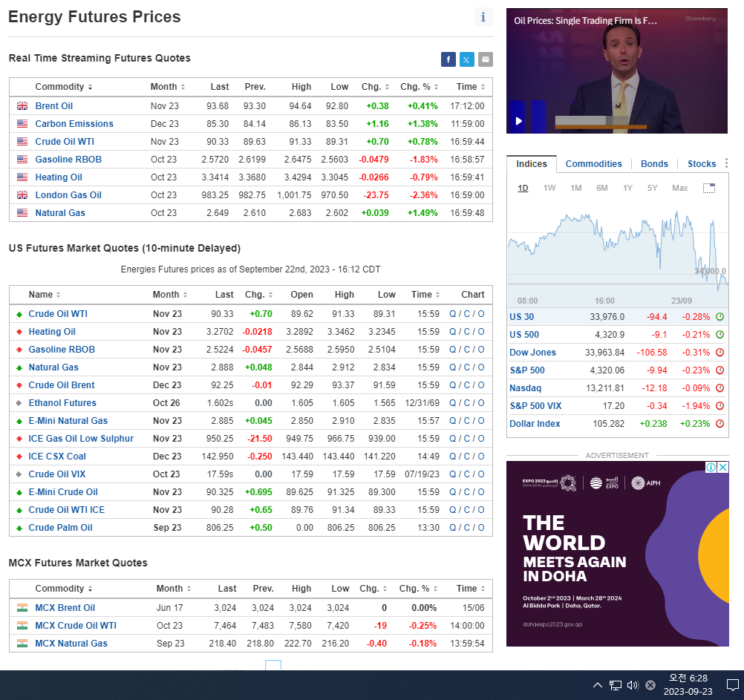Close the Doha expo advertisement
744x700 pixels.
722,467
